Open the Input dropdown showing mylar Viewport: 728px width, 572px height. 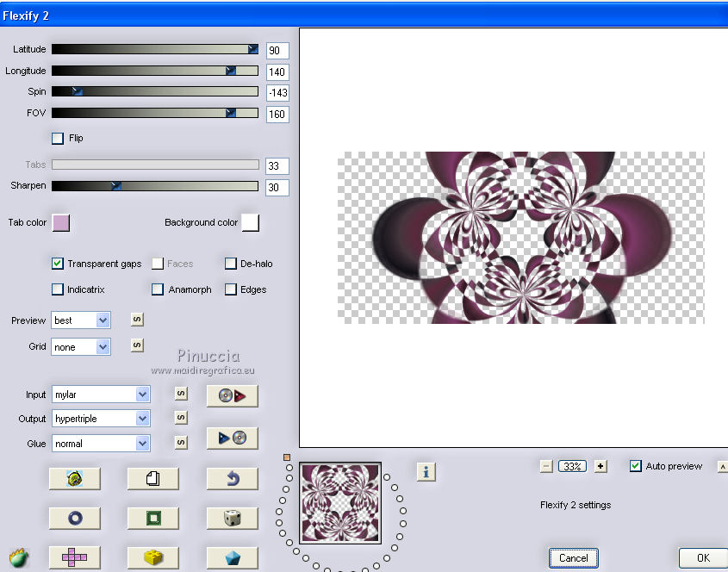(101, 395)
